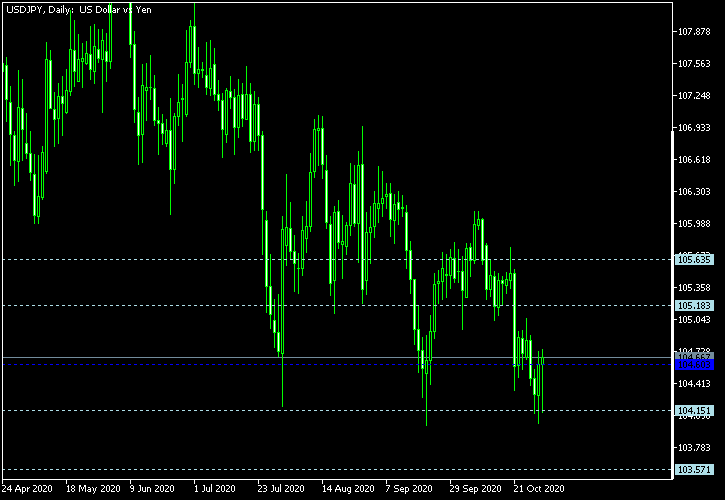The width and height of the screenshot is (725, 500).
Task: Click the 105.988 price axis label
Action: 694,224
